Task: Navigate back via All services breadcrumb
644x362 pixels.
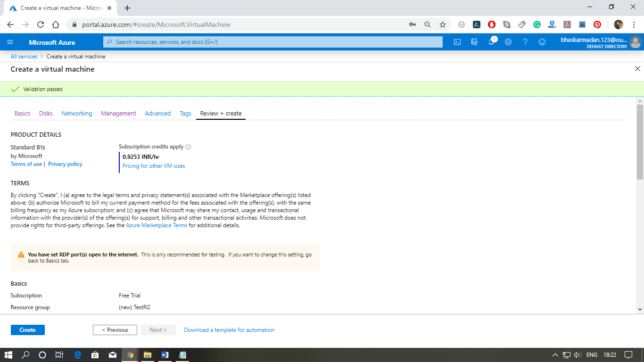Action: (x=24, y=56)
